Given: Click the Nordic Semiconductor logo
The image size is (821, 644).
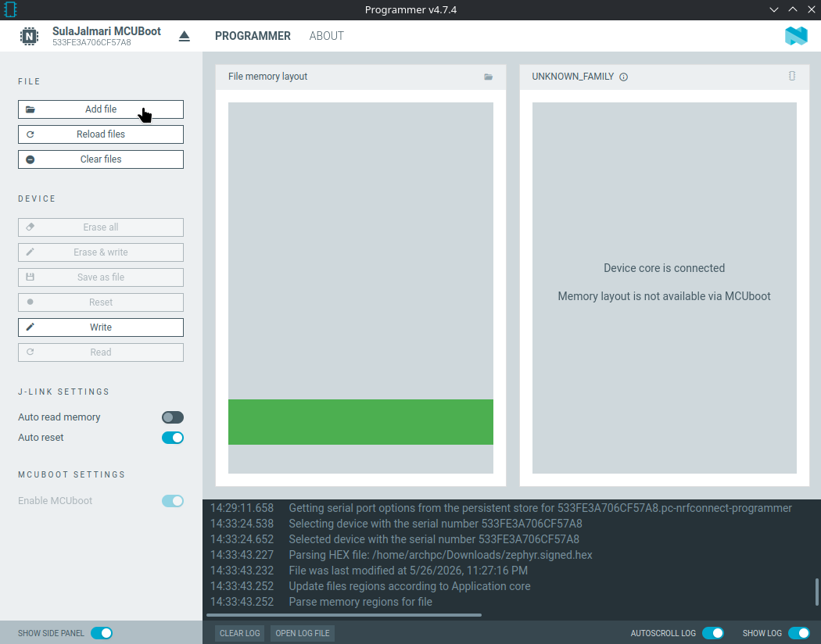Looking at the screenshot, I should (797, 36).
